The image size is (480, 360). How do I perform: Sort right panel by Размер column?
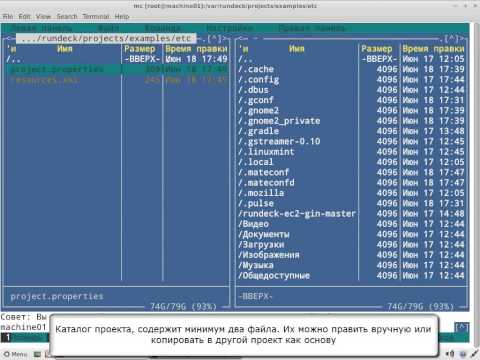coord(377,49)
